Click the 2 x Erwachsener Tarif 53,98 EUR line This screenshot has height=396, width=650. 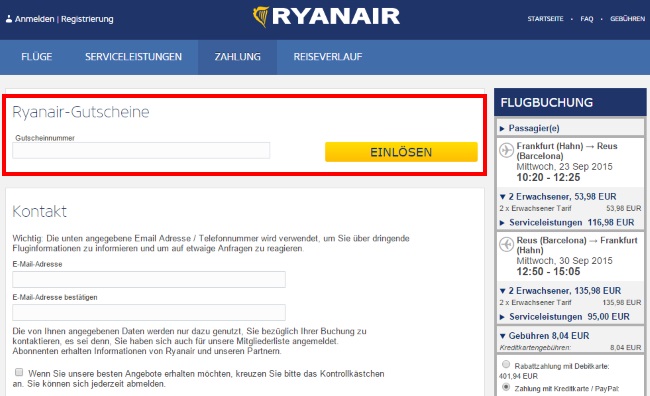[570, 208]
